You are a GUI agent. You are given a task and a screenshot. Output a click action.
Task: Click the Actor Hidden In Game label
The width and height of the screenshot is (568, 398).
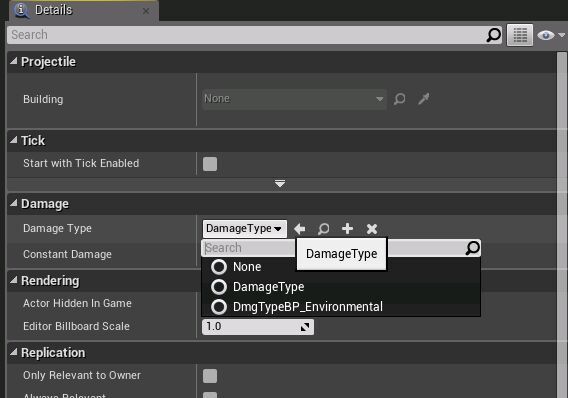coord(77,303)
